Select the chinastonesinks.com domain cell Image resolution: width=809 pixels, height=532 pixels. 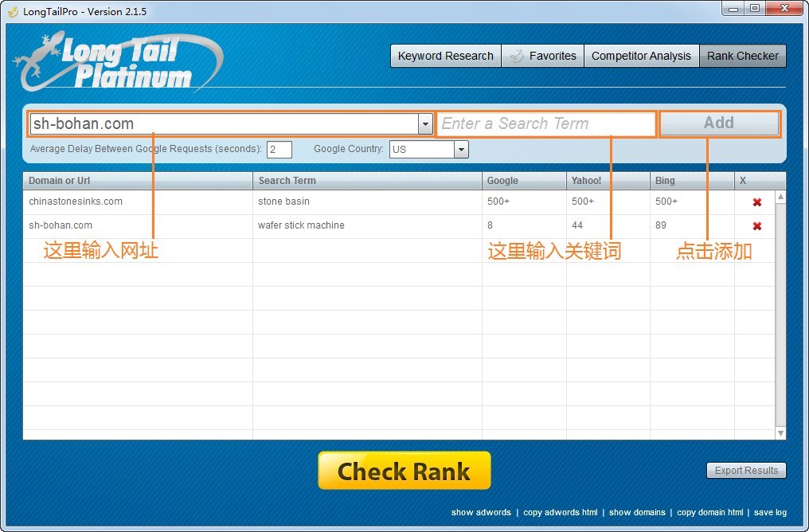[x=138, y=201]
